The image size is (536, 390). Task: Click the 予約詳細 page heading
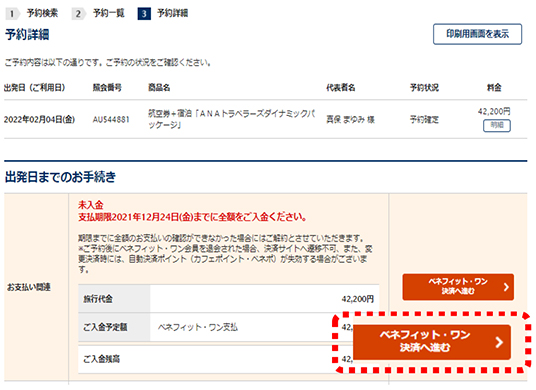27,35
